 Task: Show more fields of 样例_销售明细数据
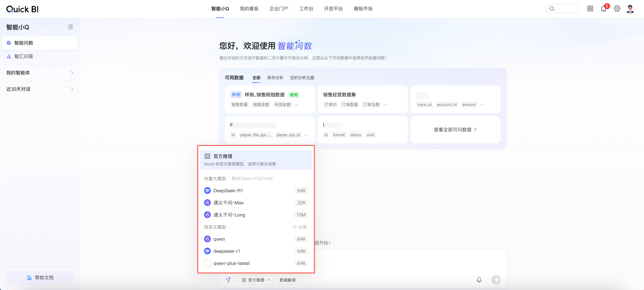tap(296, 105)
